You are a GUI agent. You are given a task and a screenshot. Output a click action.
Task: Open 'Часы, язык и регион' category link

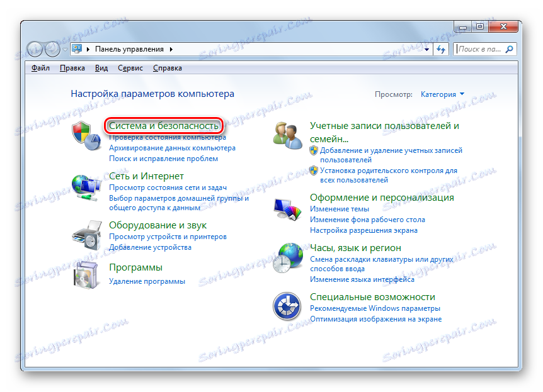(x=355, y=248)
